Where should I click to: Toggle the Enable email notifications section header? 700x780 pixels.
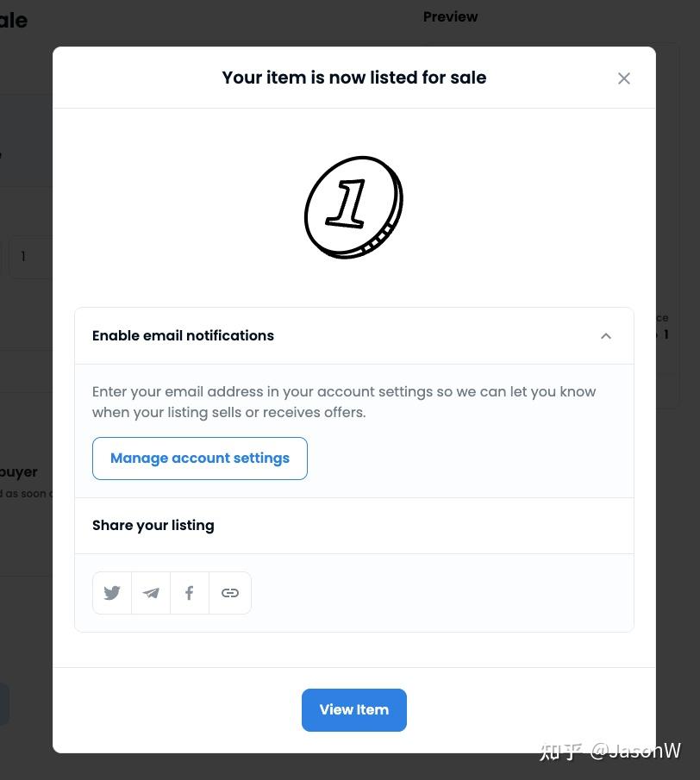[353, 336]
